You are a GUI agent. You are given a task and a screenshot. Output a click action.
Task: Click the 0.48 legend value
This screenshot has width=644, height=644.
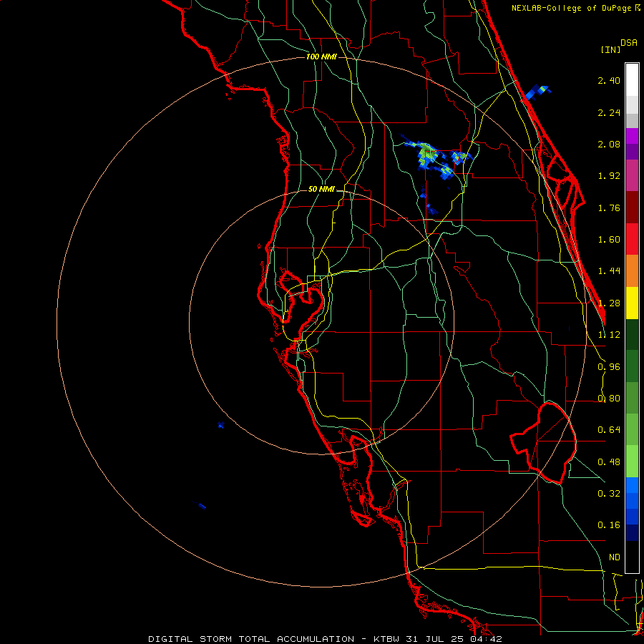(609, 462)
